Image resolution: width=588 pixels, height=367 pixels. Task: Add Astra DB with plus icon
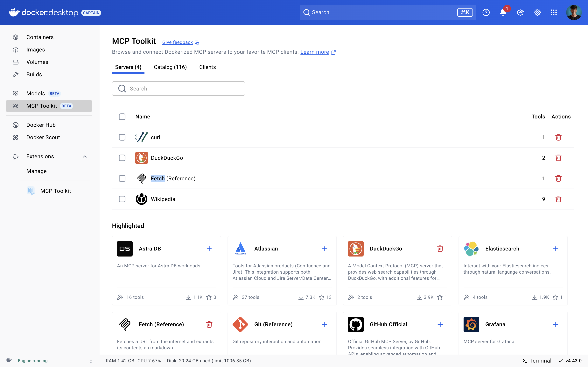[x=209, y=249]
